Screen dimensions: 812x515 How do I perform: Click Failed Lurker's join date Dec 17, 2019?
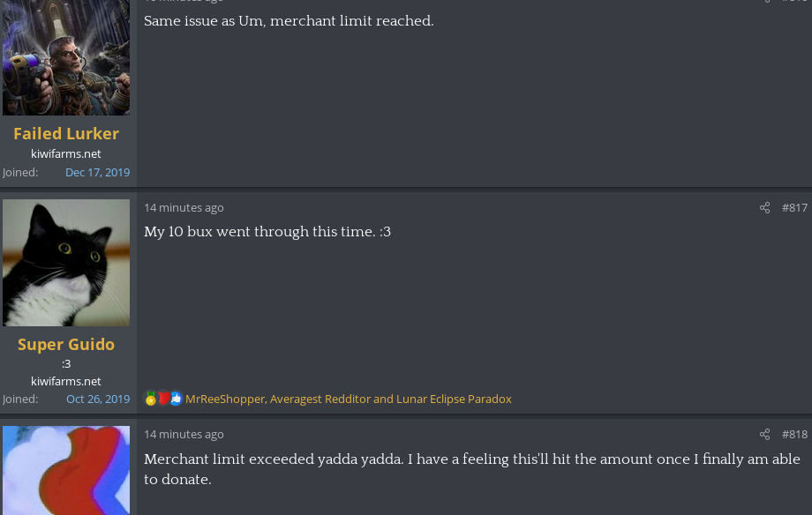(x=97, y=173)
